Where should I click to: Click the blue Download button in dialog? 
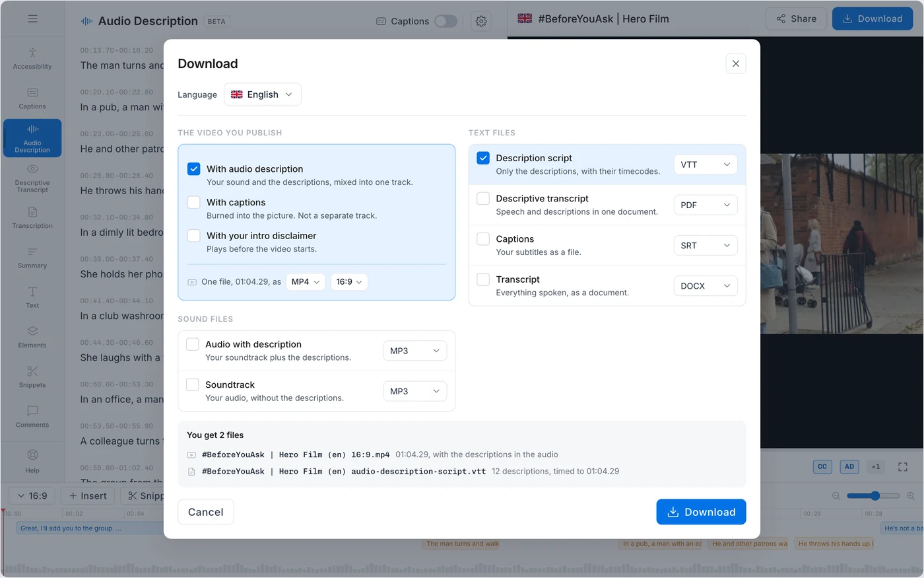(701, 512)
